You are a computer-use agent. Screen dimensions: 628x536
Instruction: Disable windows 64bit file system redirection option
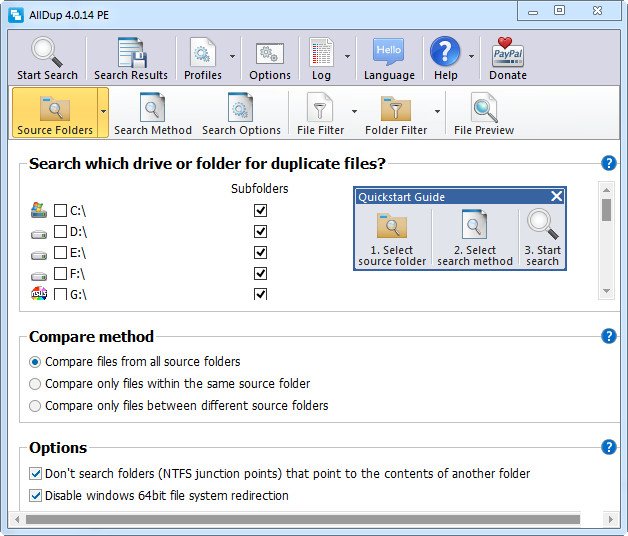[36, 495]
